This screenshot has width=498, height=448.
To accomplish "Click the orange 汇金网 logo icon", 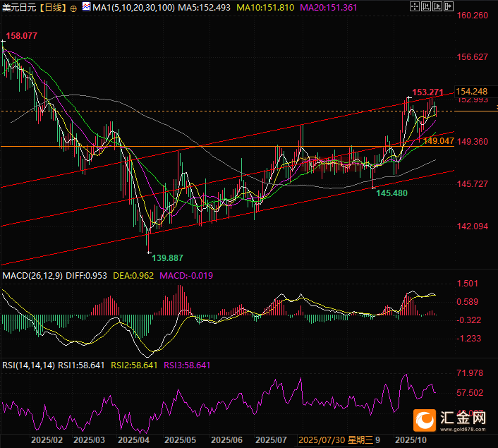I will tap(425, 420).
